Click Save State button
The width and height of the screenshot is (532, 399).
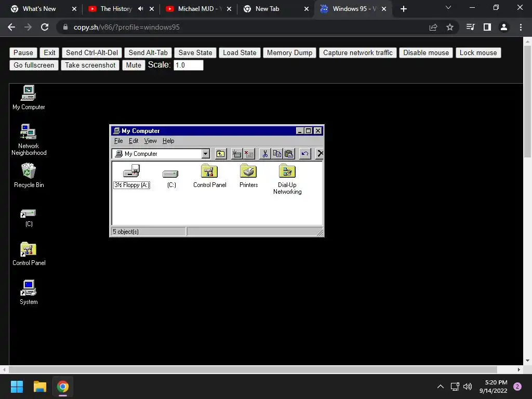[195, 52]
